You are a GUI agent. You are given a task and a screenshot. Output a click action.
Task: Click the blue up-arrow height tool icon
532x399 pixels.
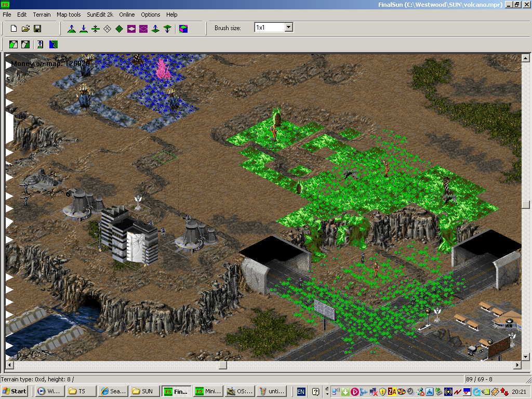click(x=41, y=45)
